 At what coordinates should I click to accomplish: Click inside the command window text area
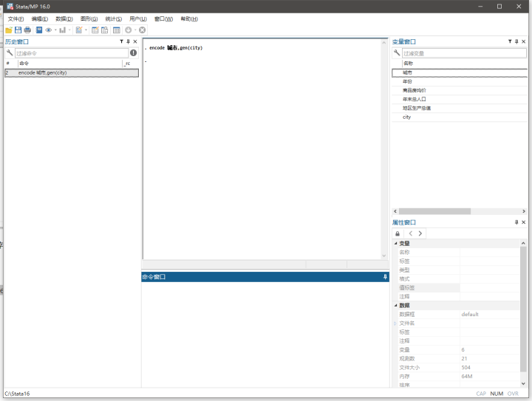pos(265,334)
